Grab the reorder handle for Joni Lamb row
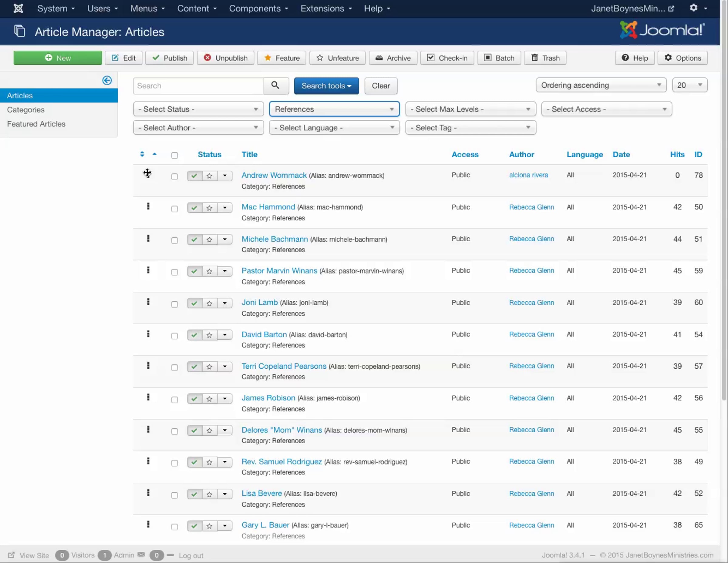Image resolution: width=728 pixels, height=563 pixels. (148, 302)
